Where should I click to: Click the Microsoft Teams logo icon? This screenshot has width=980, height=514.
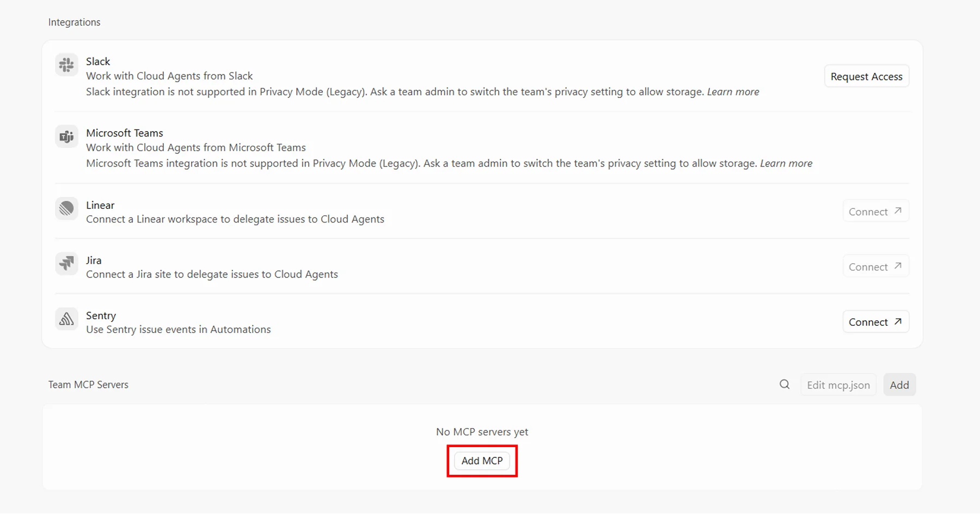click(x=66, y=137)
